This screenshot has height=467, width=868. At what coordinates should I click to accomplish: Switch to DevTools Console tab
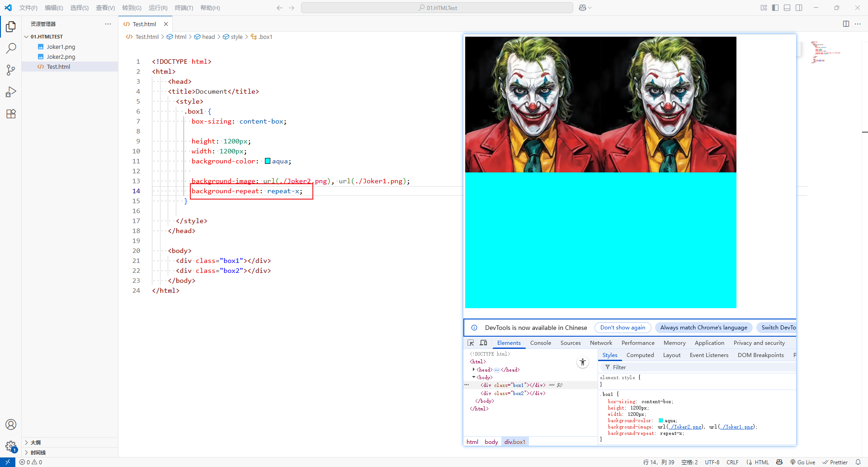coord(541,343)
